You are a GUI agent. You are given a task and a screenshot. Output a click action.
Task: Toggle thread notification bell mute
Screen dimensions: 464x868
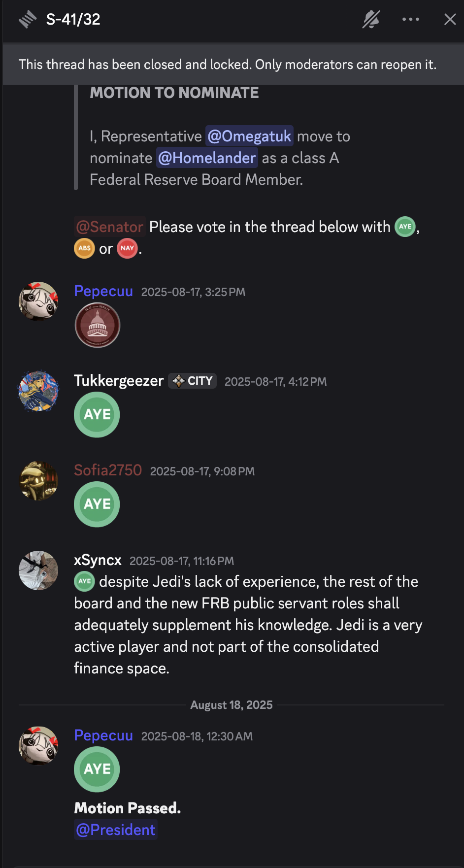point(371,20)
